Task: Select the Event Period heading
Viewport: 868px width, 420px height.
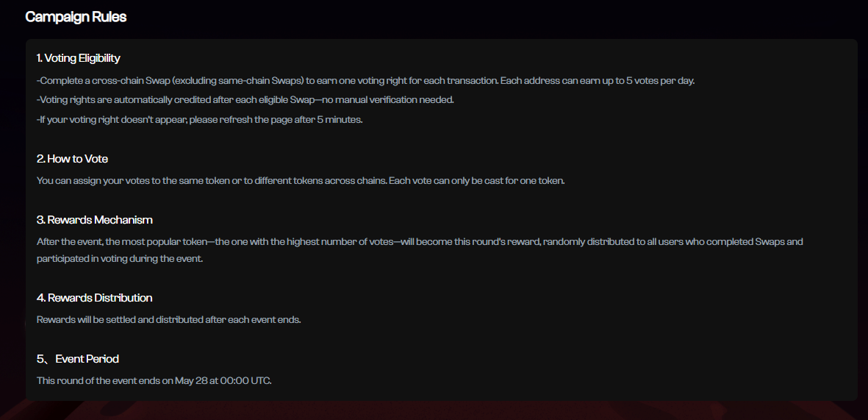Action: (x=77, y=359)
